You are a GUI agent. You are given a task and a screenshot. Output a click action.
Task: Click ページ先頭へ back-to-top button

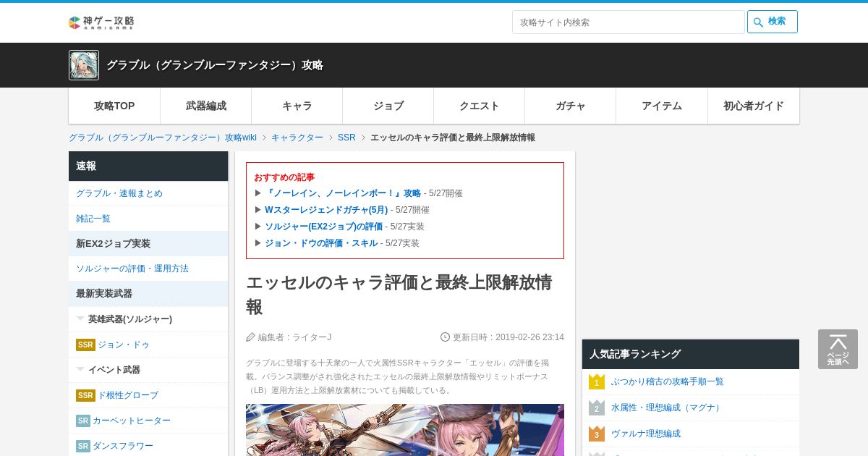[838, 350]
